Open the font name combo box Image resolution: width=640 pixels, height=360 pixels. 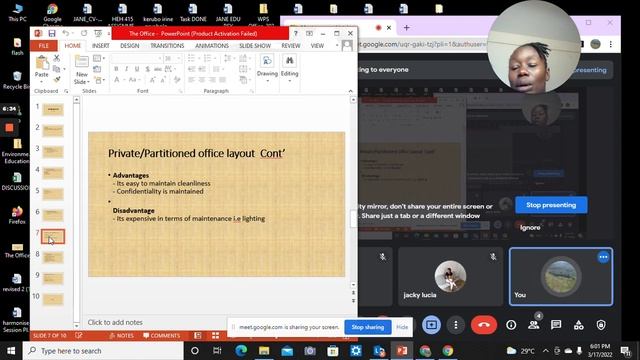(x=136, y=58)
